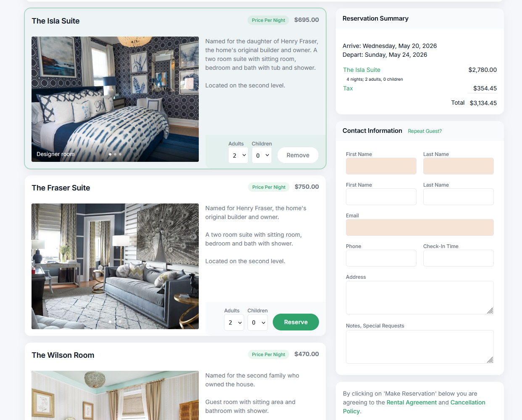Click the Address text area

(420, 298)
